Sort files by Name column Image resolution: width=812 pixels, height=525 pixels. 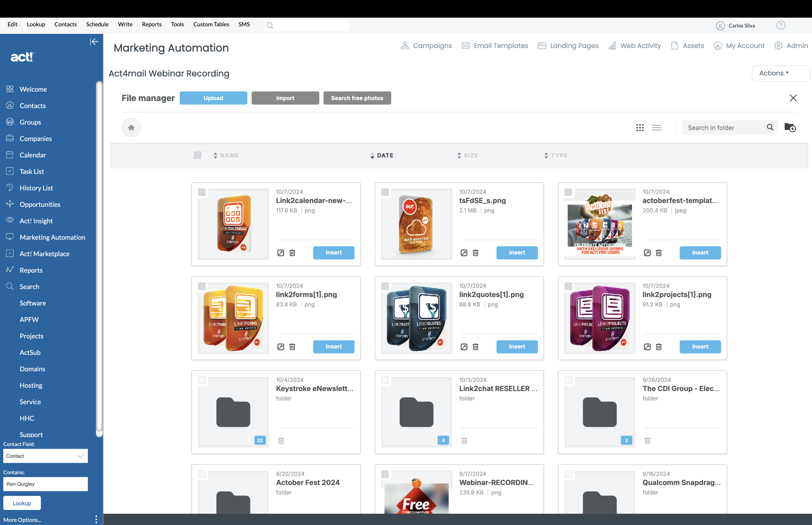click(x=226, y=155)
